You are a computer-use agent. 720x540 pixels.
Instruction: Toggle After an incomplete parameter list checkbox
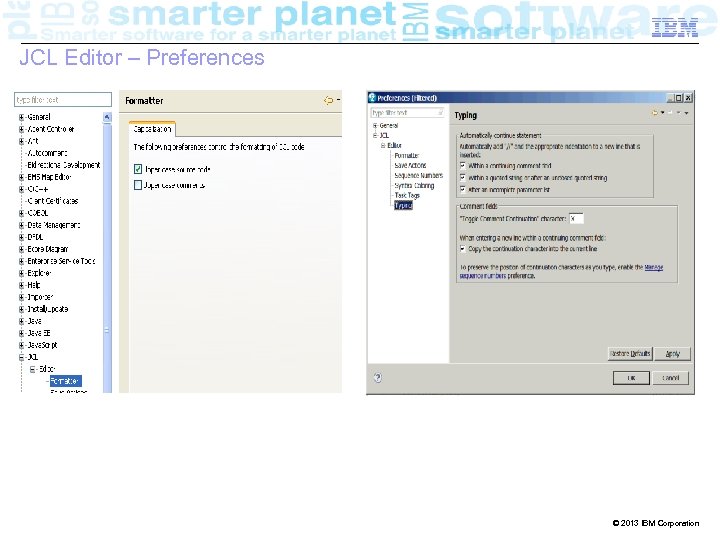(x=463, y=189)
